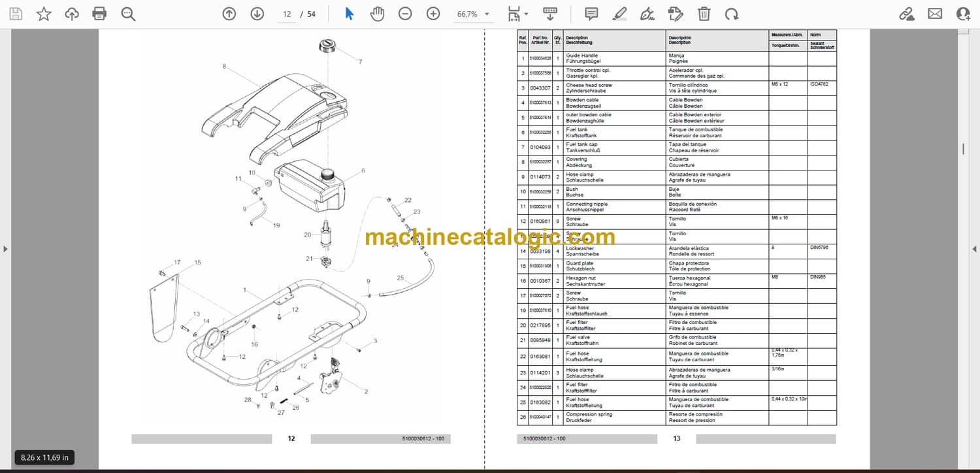
Task: Send the file by email
Action: (935, 14)
